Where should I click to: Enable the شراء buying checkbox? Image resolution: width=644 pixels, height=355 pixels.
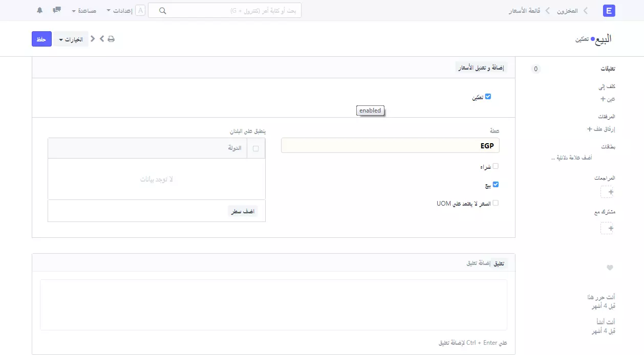coord(496,166)
